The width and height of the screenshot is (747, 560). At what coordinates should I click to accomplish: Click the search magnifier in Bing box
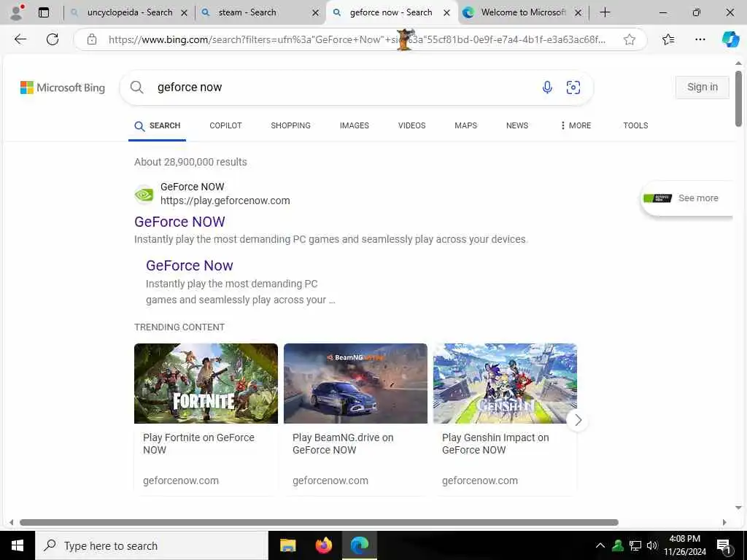[136, 87]
